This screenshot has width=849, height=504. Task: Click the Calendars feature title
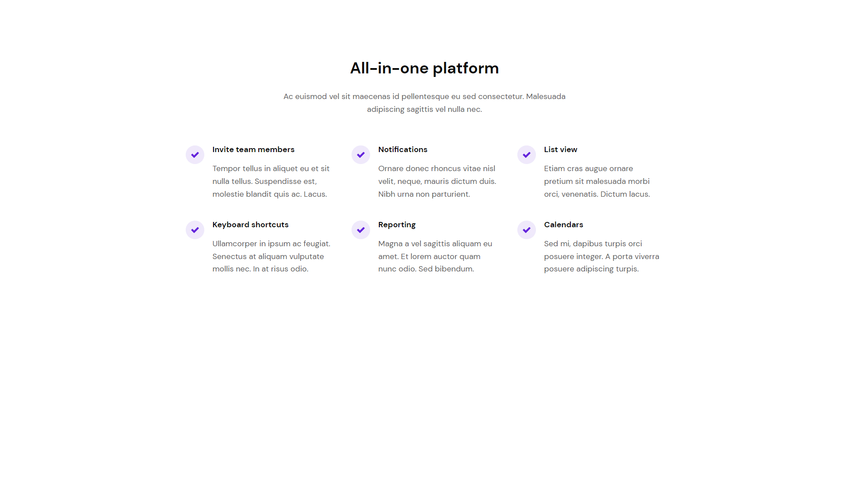[564, 225]
